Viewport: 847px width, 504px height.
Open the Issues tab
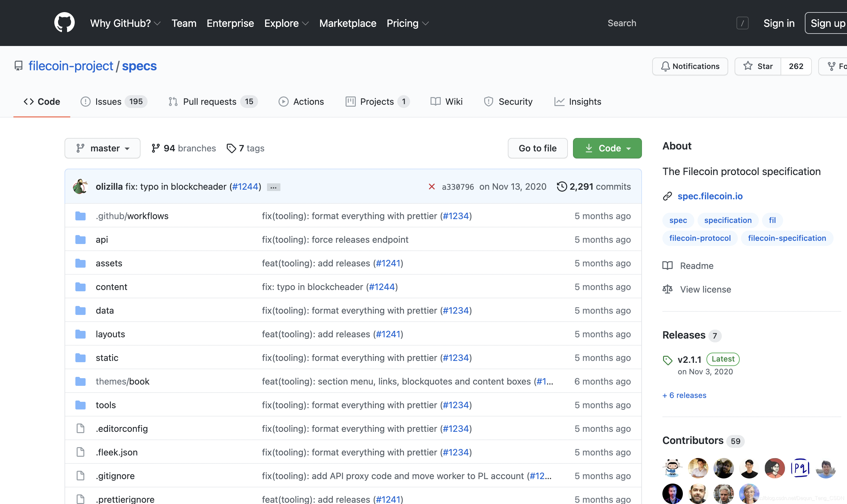coord(114,102)
